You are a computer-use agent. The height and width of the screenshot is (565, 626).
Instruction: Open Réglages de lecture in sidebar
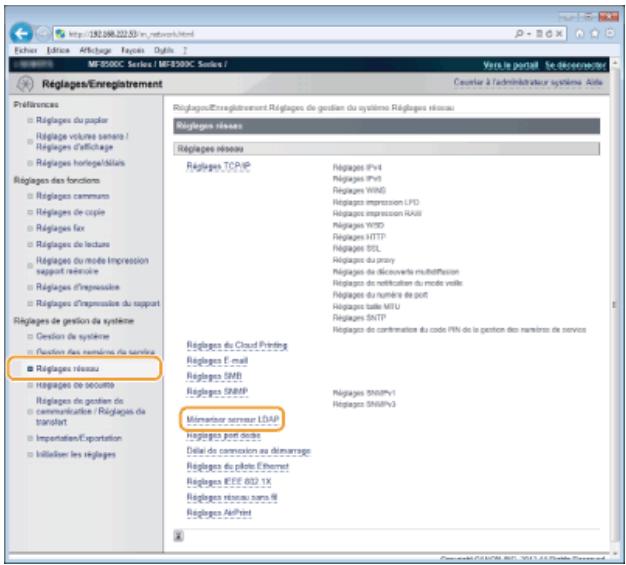73,244
